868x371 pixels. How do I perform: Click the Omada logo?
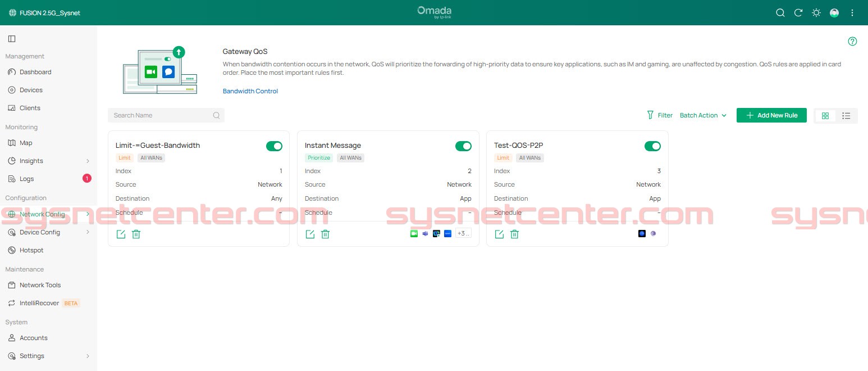(x=434, y=12)
